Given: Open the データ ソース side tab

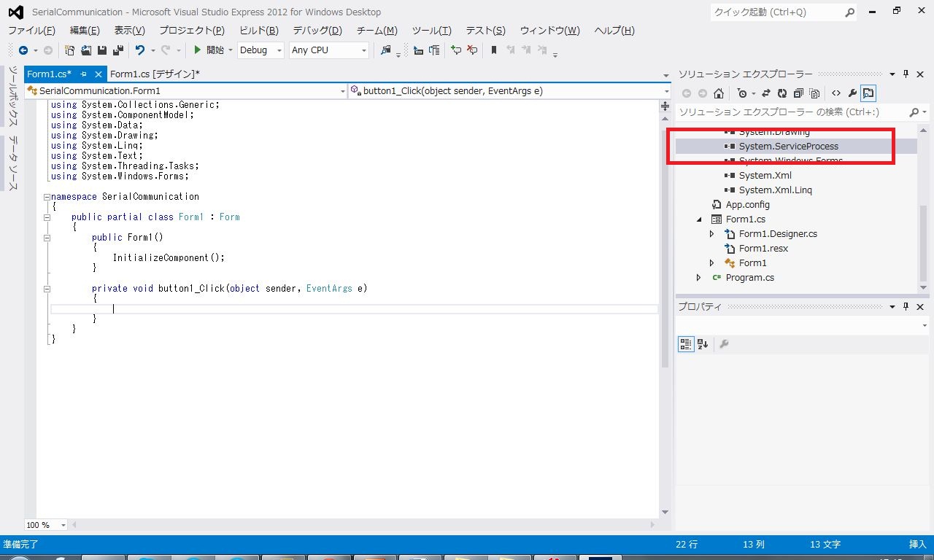Looking at the screenshot, I should 13,163.
